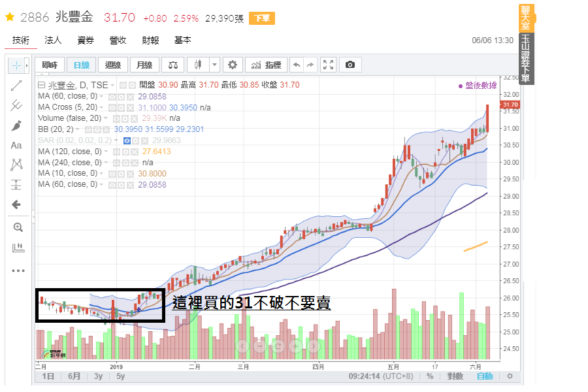Image resolution: width=588 pixels, height=392 pixels.
Task: Open axis settings gear at bottom right
Action: [x=510, y=376]
